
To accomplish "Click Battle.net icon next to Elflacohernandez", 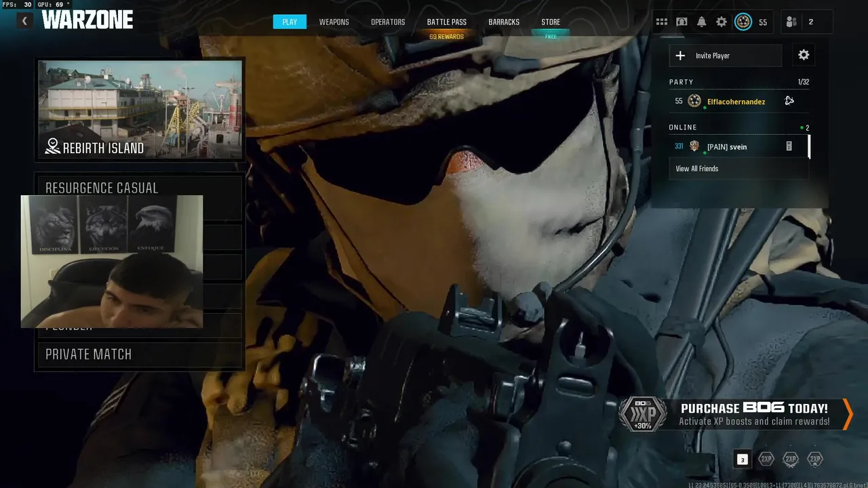I will point(789,101).
